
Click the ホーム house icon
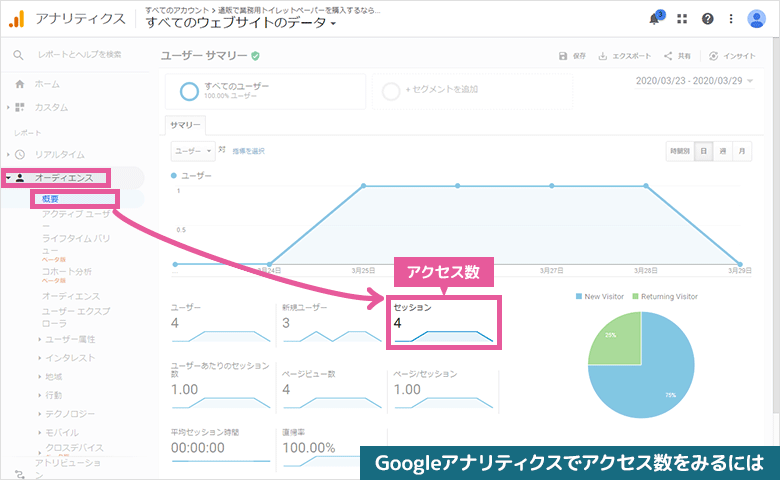(x=19, y=84)
